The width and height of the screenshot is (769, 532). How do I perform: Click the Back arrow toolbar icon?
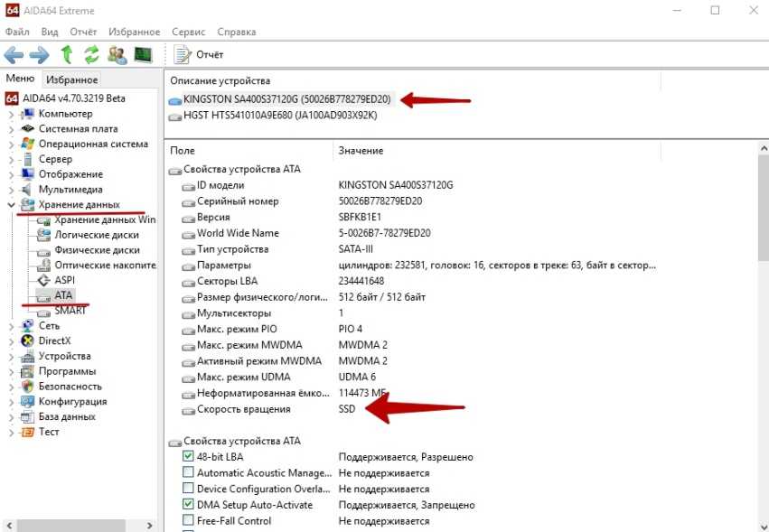tap(14, 54)
